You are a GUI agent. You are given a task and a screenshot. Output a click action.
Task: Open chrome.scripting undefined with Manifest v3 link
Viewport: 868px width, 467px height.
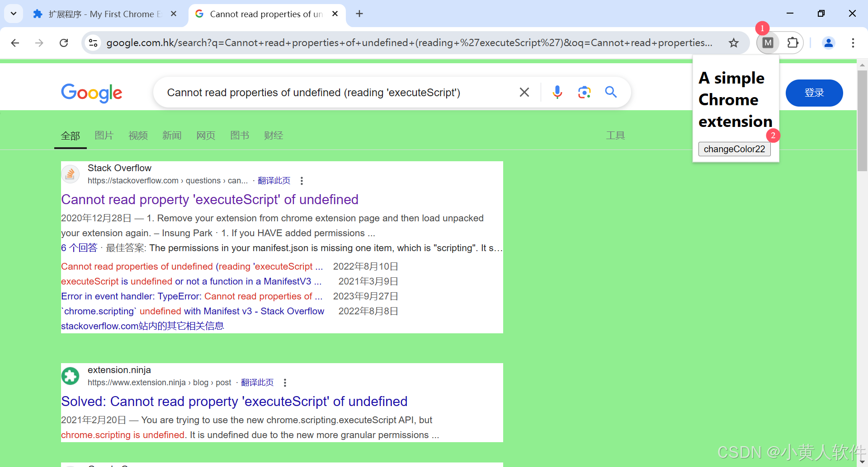point(193,311)
